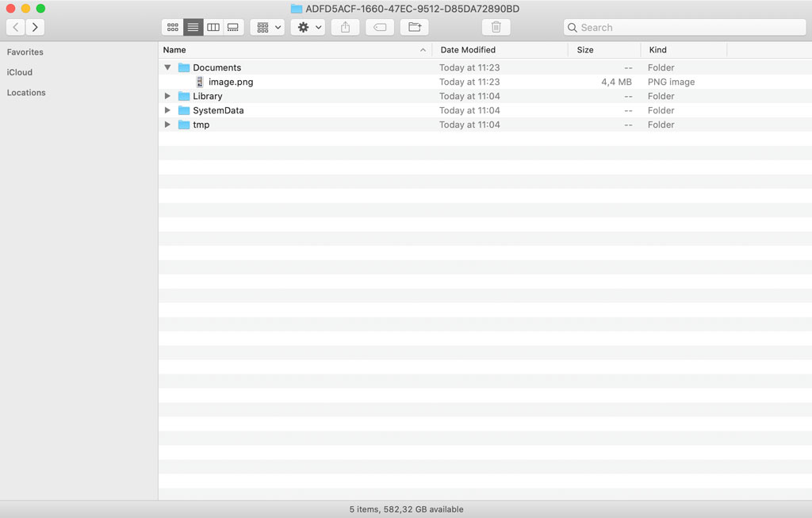Collapse the Documents folder
Screen dimensions: 812x518
[x=167, y=67]
